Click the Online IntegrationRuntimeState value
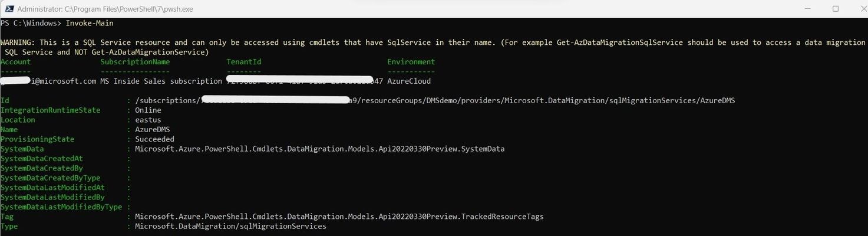This screenshot has height=236, width=868. (148, 110)
